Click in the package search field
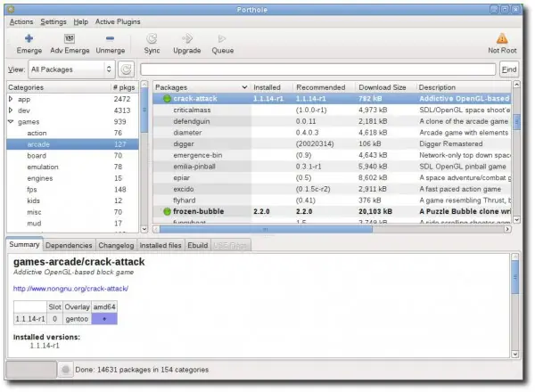The width and height of the screenshot is (535, 392). [x=318, y=69]
